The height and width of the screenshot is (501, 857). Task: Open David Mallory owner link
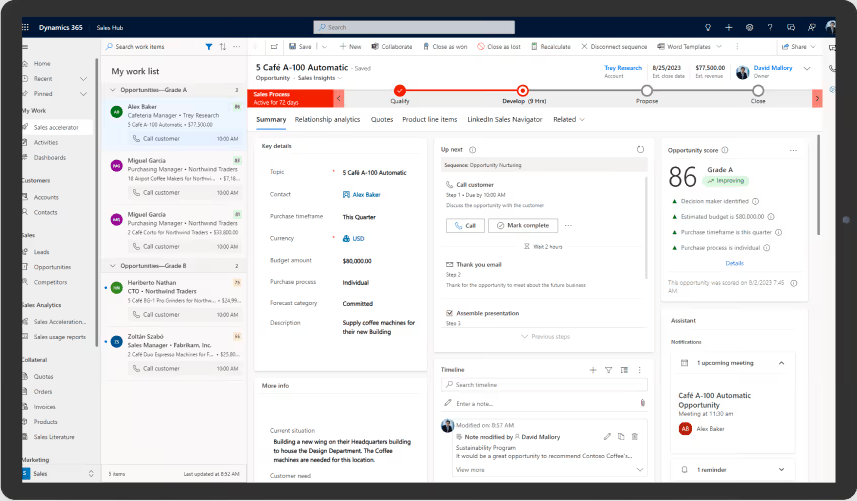pyautogui.click(x=773, y=68)
